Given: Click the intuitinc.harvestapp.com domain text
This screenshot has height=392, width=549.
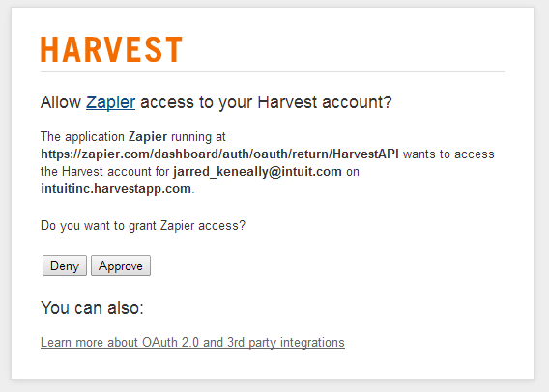Looking at the screenshot, I should click(116, 189).
